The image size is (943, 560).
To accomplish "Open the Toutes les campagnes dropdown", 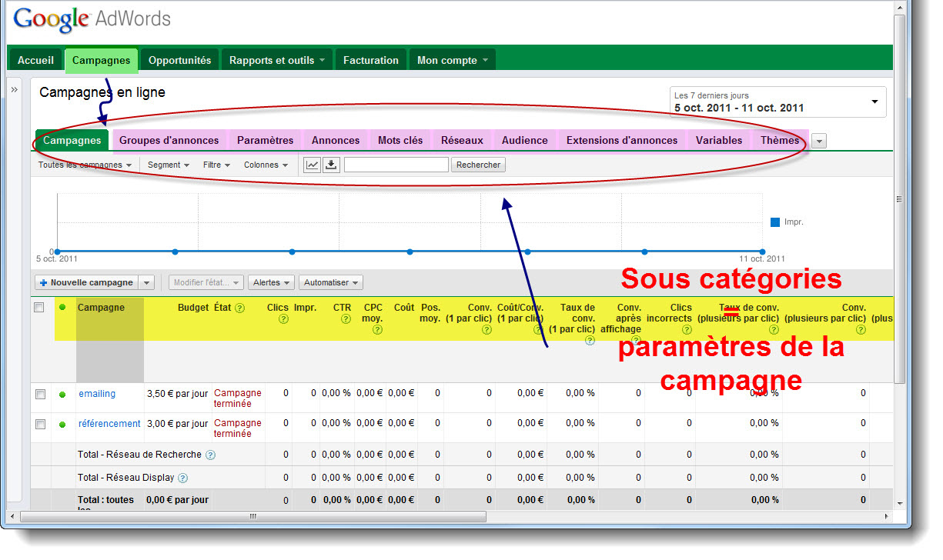I will 85,165.
